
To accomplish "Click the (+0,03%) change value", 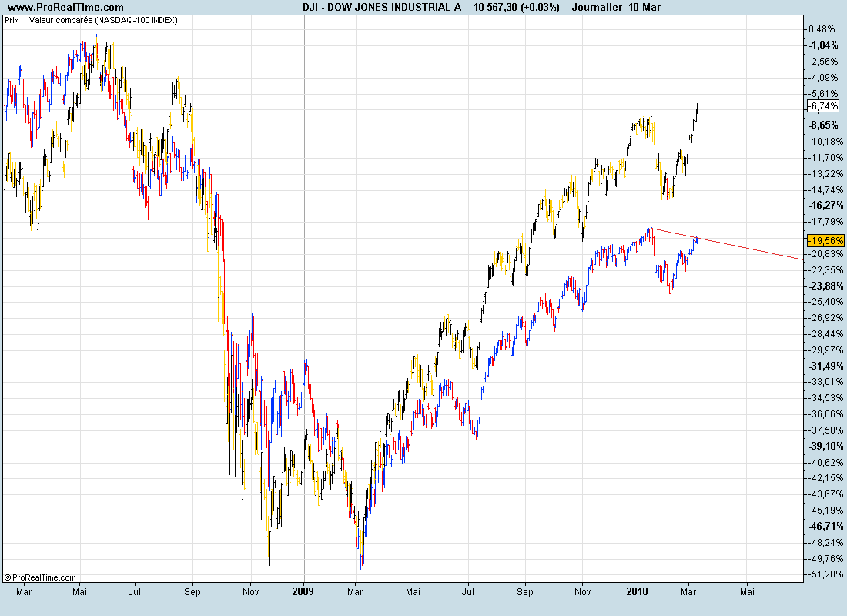I will tap(541, 8).
